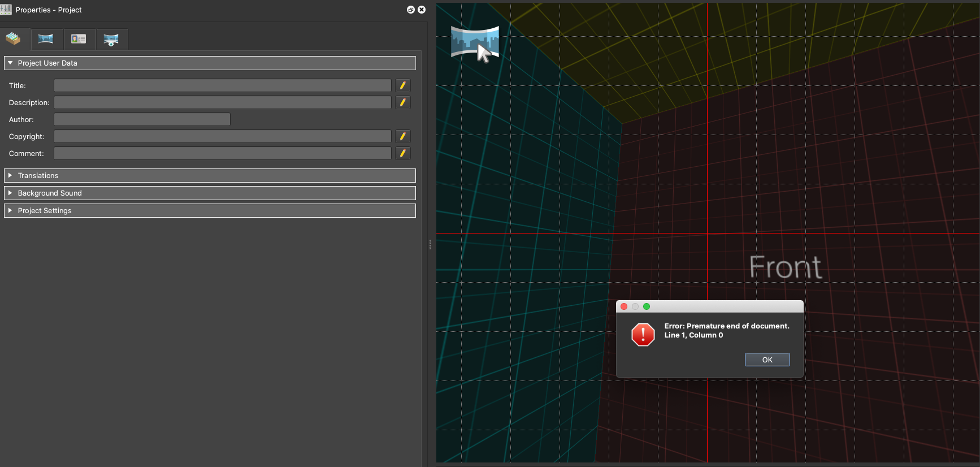The height and width of the screenshot is (467, 980).
Task: Click the Error: Premature end of document text
Action: pos(727,326)
